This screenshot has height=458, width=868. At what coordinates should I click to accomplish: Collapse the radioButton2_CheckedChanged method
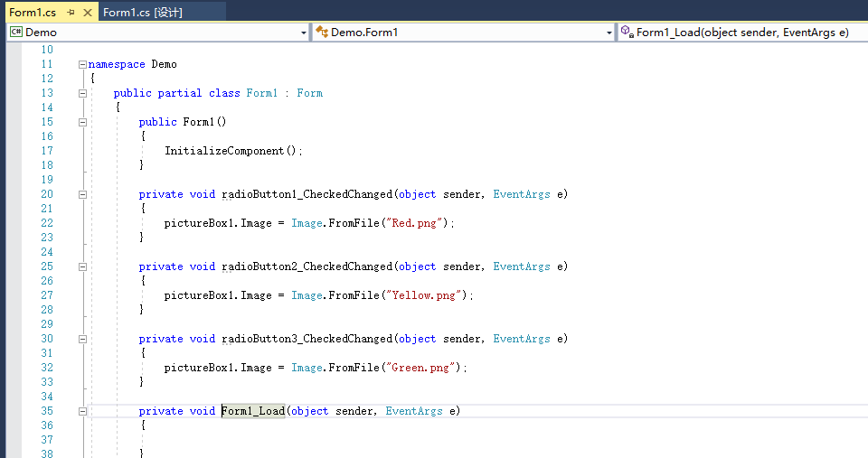pos(82,266)
